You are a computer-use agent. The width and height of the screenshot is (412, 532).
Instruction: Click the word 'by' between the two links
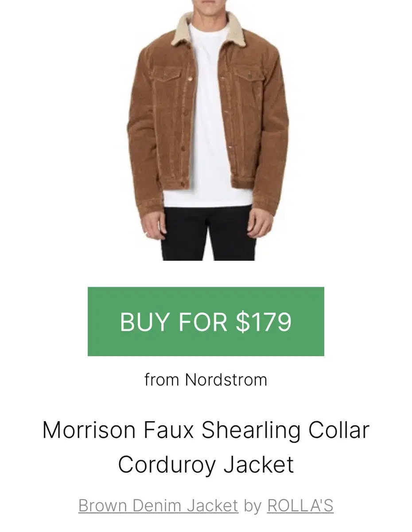(x=253, y=506)
